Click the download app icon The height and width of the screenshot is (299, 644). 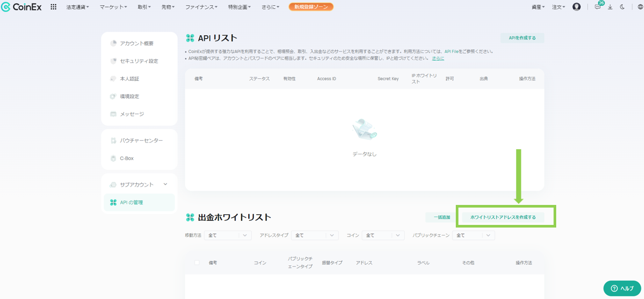(x=610, y=7)
